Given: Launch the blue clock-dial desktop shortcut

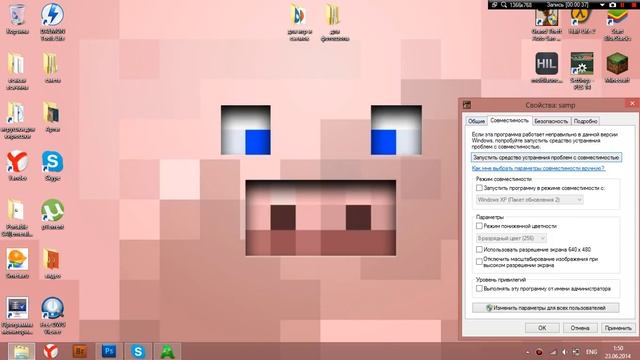Looking at the screenshot, I should click(52, 308).
